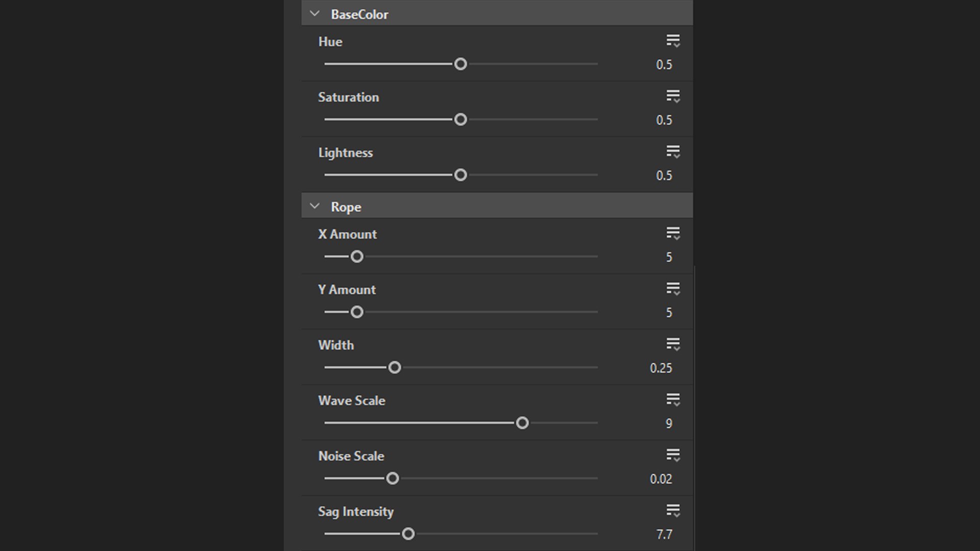Click the Wave Scale slider handle

pyautogui.click(x=522, y=423)
